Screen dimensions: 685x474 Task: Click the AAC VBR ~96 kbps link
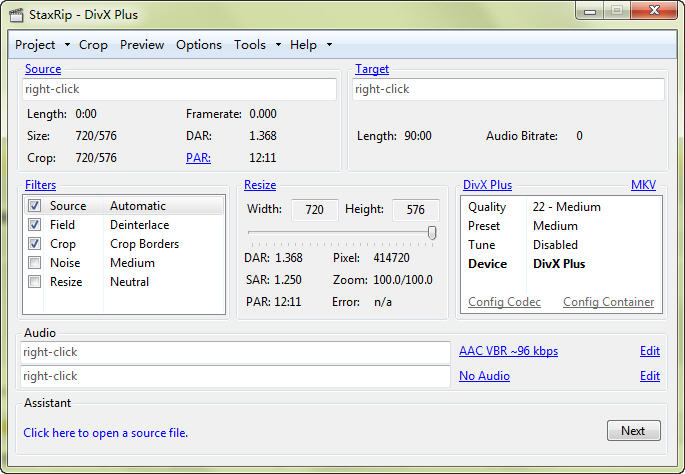point(508,351)
